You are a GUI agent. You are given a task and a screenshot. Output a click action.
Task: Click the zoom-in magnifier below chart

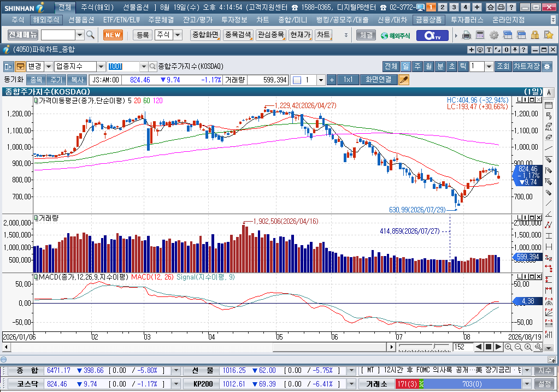(509, 347)
